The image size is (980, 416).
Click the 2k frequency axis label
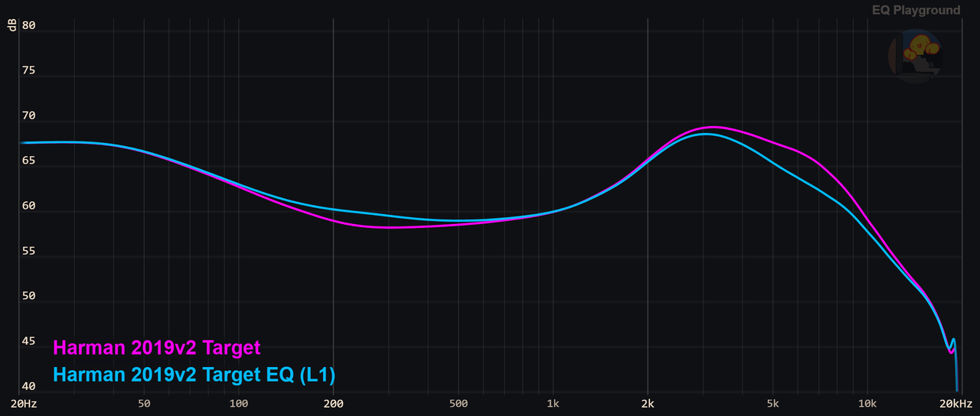648,404
